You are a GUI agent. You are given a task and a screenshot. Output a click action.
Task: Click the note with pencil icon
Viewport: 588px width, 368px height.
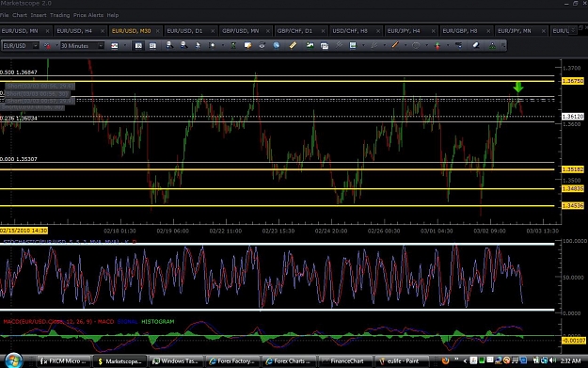click(247, 45)
